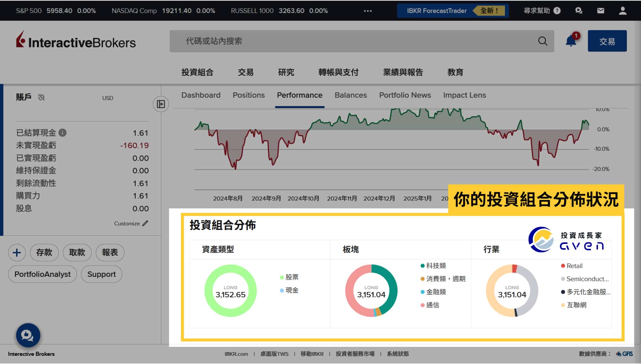The height and width of the screenshot is (364, 641).
Task: Open 桌面版TWS footer link
Action: pos(274,354)
